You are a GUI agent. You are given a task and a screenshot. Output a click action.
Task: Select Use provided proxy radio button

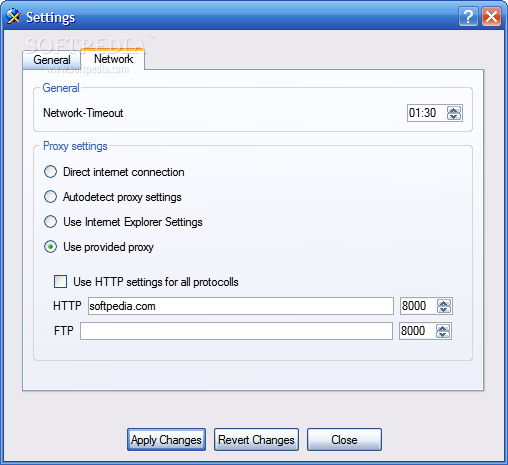pyautogui.click(x=50, y=247)
